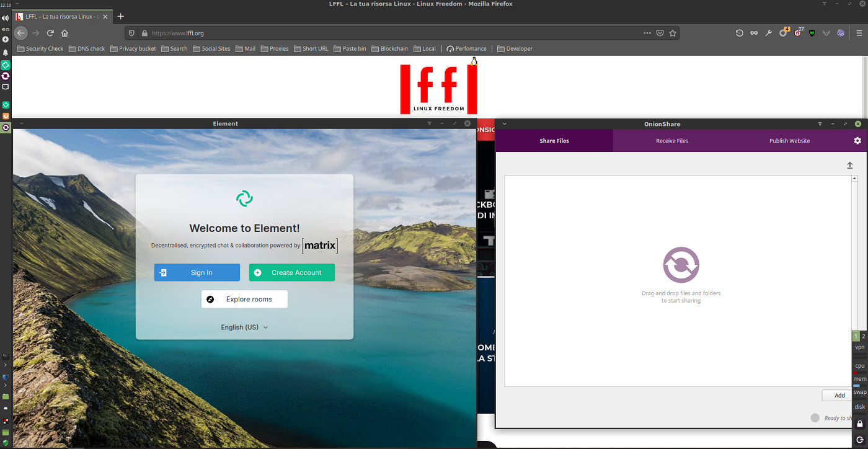The width and height of the screenshot is (868, 449).
Task: View site security padlock info
Action: (144, 33)
